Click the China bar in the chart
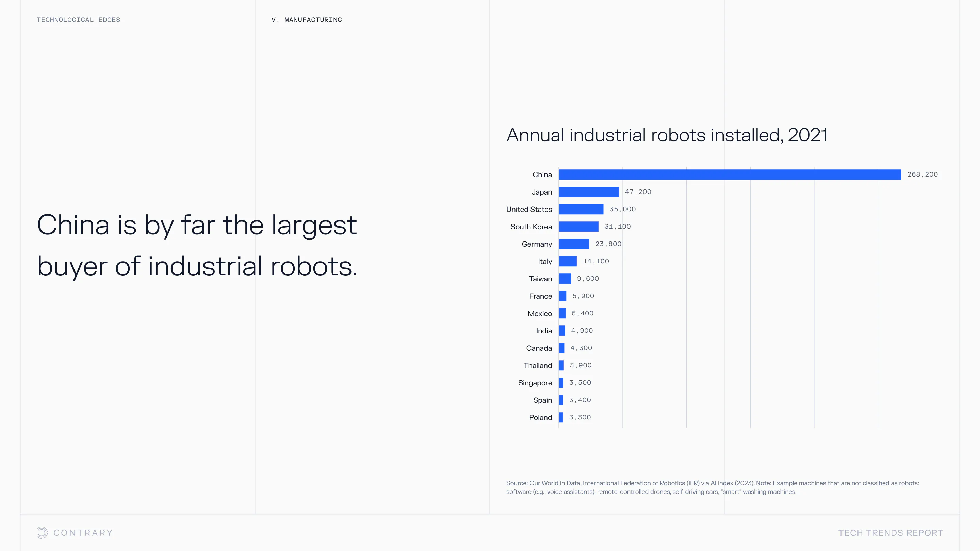Viewport: 980px width, 551px height. (x=730, y=174)
